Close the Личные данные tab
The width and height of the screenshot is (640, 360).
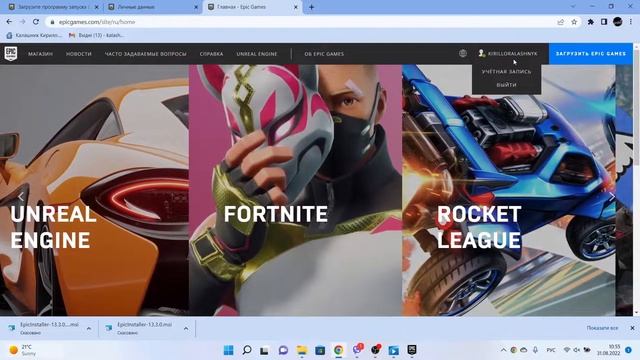click(196, 7)
